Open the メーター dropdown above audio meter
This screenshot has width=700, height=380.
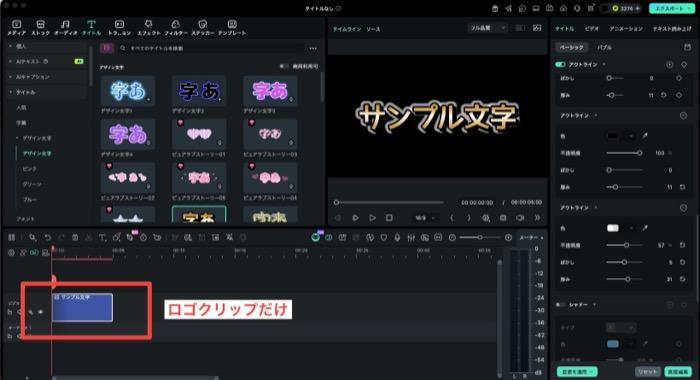531,238
